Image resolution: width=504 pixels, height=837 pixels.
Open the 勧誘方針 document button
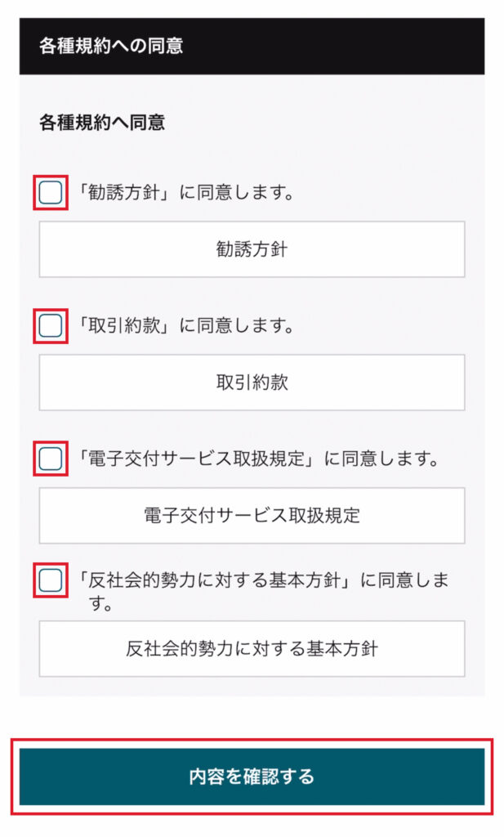coord(252,249)
